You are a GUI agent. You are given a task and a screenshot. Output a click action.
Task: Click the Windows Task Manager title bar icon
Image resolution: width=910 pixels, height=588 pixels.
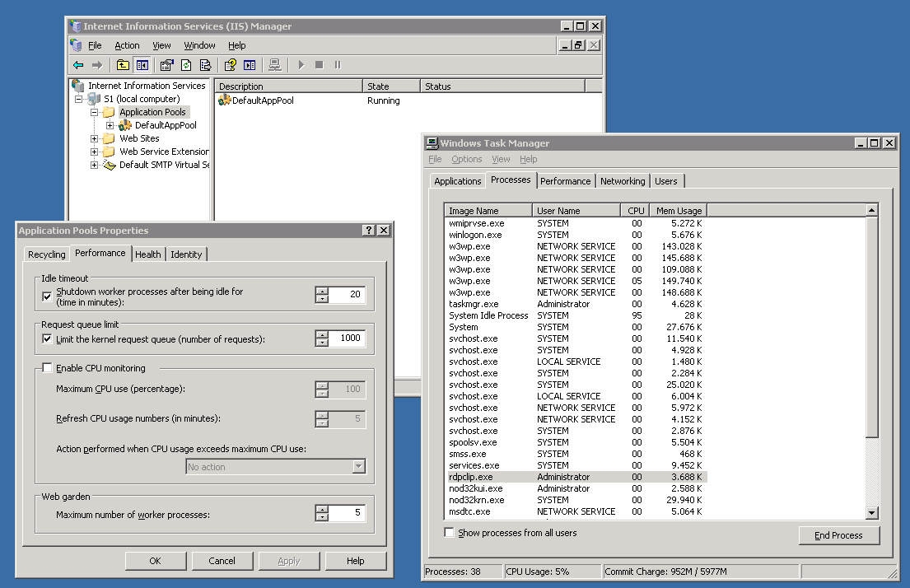click(x=432, y=142)
